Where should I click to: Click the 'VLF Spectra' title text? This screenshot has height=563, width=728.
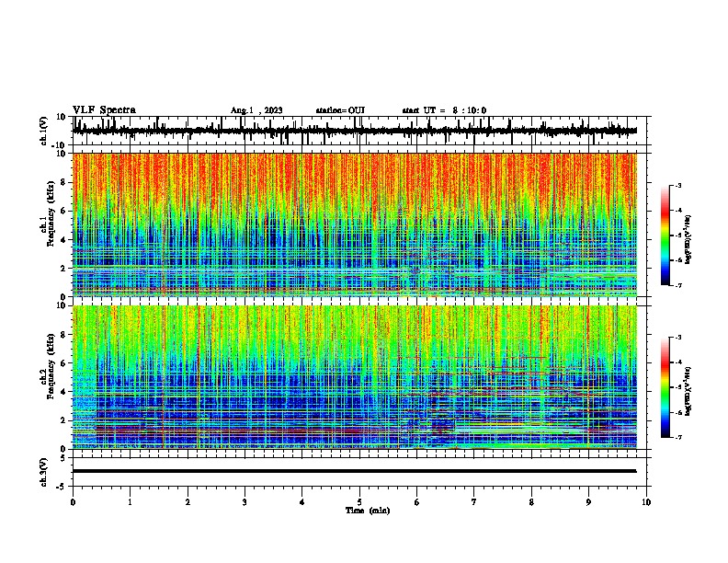(x=104, y=110)
